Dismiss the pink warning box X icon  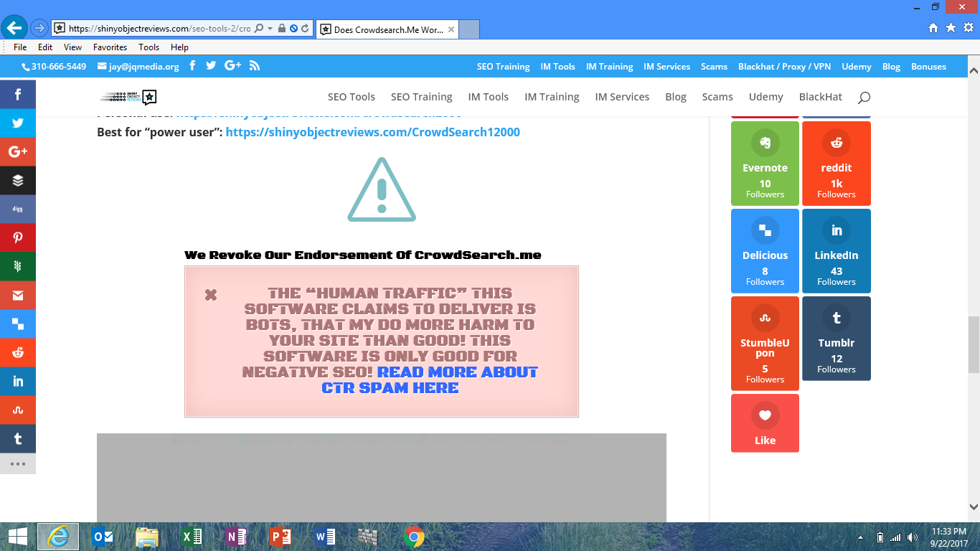click(x=211, y=295)
